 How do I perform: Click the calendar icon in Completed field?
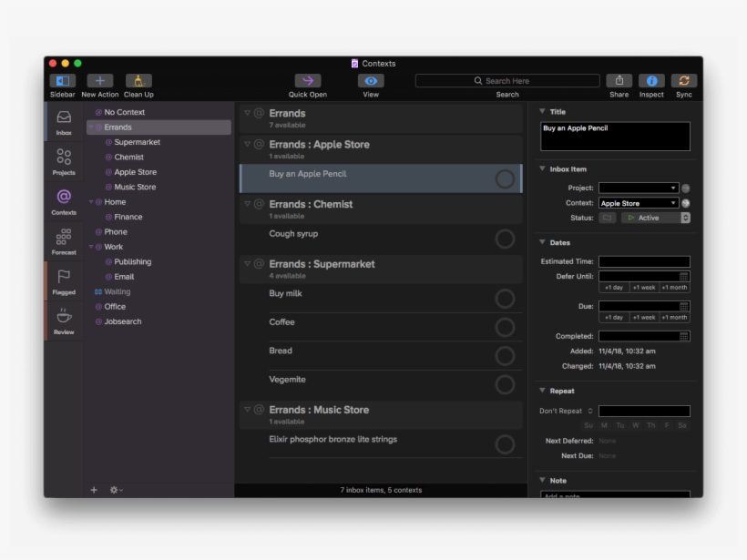tap(683, 337)
